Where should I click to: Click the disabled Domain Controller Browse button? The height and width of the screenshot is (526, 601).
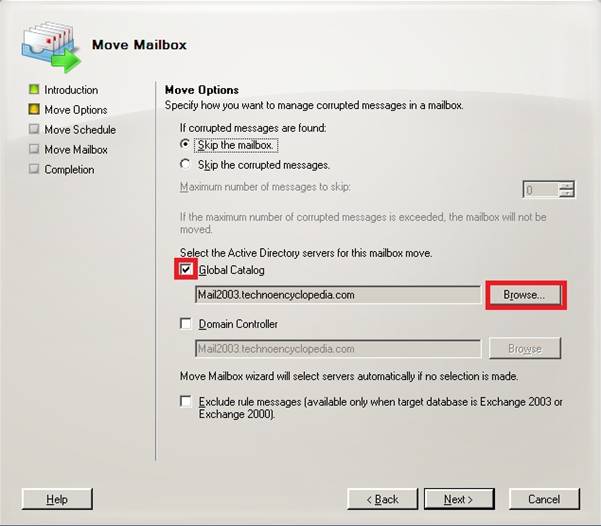point(525,348)
